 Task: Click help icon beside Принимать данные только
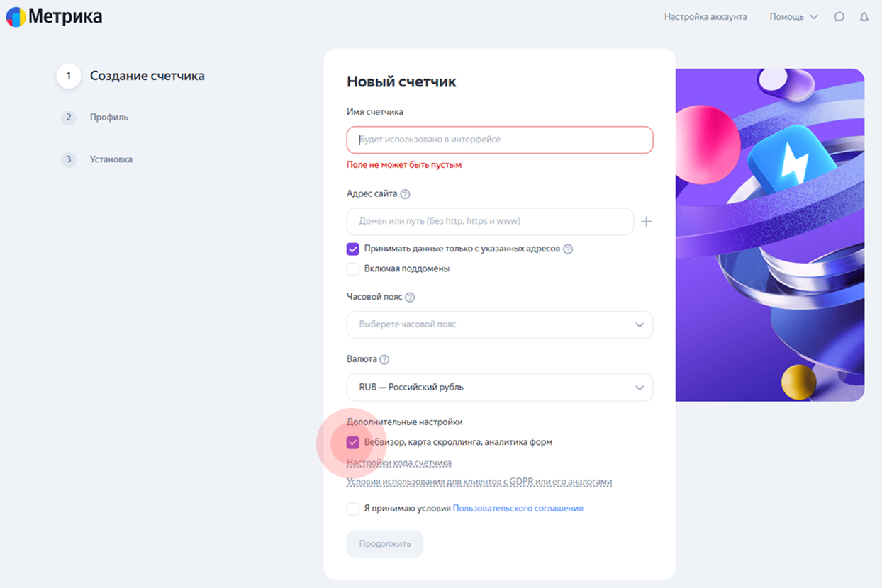[x=568, y=249]
